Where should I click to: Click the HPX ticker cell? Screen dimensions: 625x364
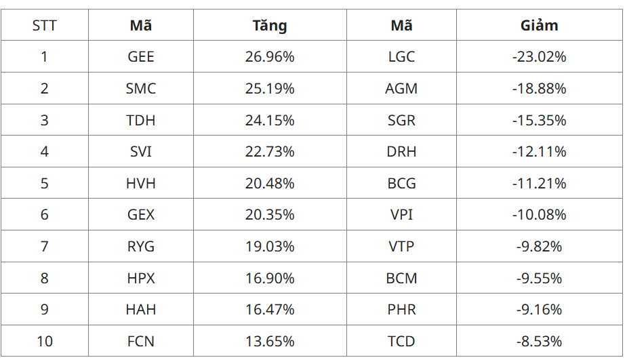(x=141, y=279)
